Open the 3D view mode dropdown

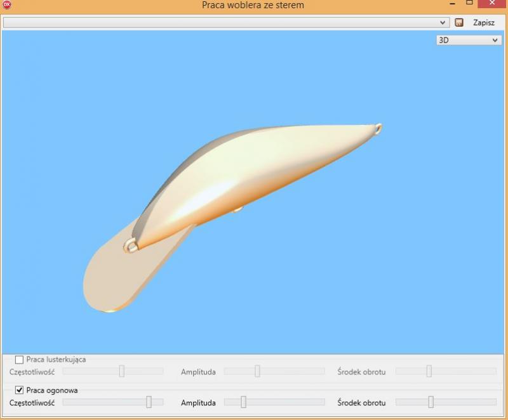pyautogui.click(x=468, y=40)
